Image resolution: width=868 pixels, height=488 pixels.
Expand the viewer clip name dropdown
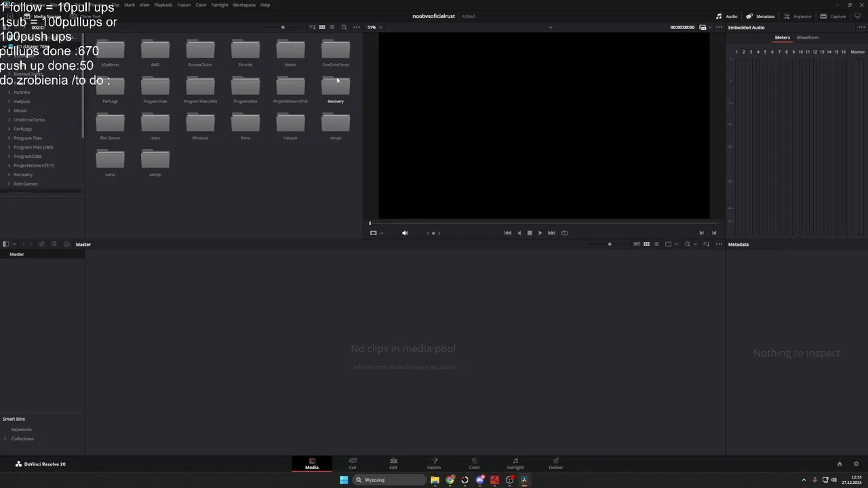[x=550, y=27]
